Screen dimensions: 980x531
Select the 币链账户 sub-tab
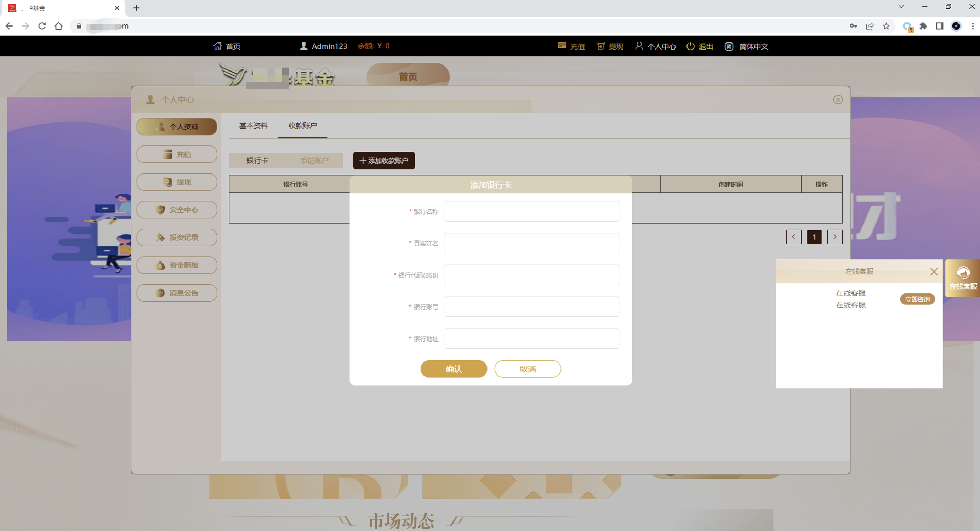[x=314, y=160]
